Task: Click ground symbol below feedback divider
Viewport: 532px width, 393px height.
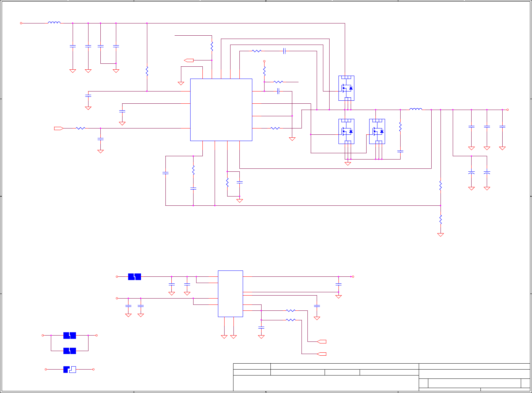Action: click(441, 235)
